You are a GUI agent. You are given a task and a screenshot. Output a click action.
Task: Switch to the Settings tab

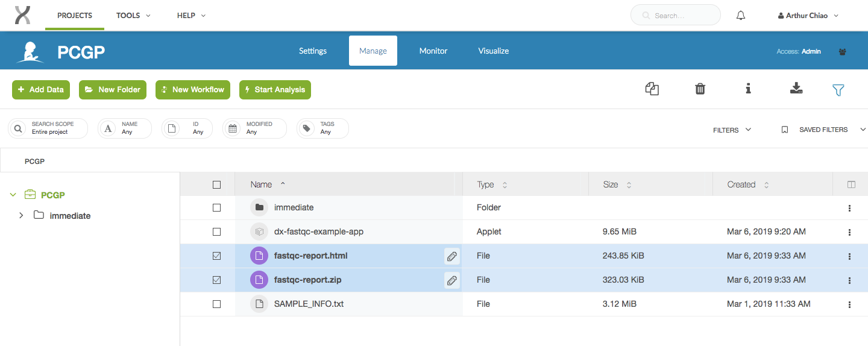[x=313, y=51]
